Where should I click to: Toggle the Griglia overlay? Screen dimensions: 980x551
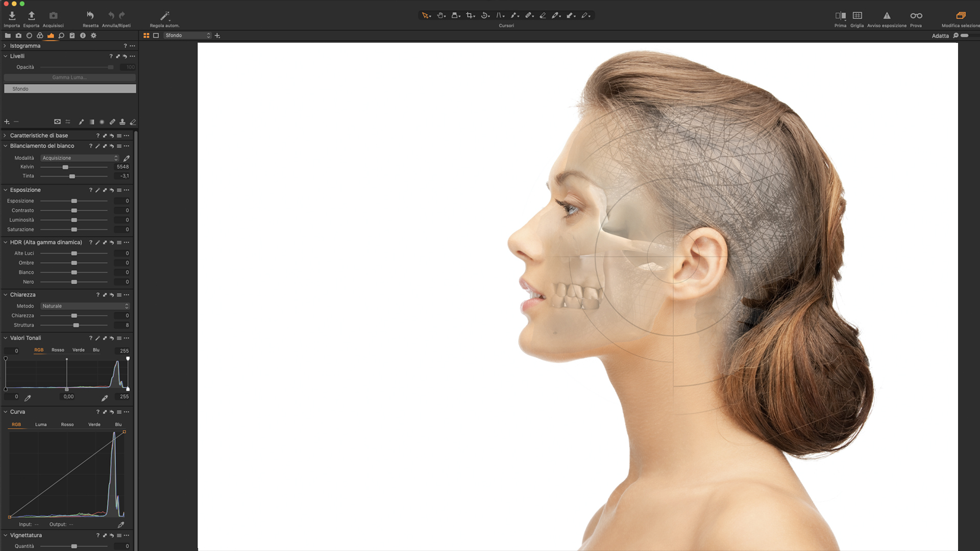click(x=857, y=16)
